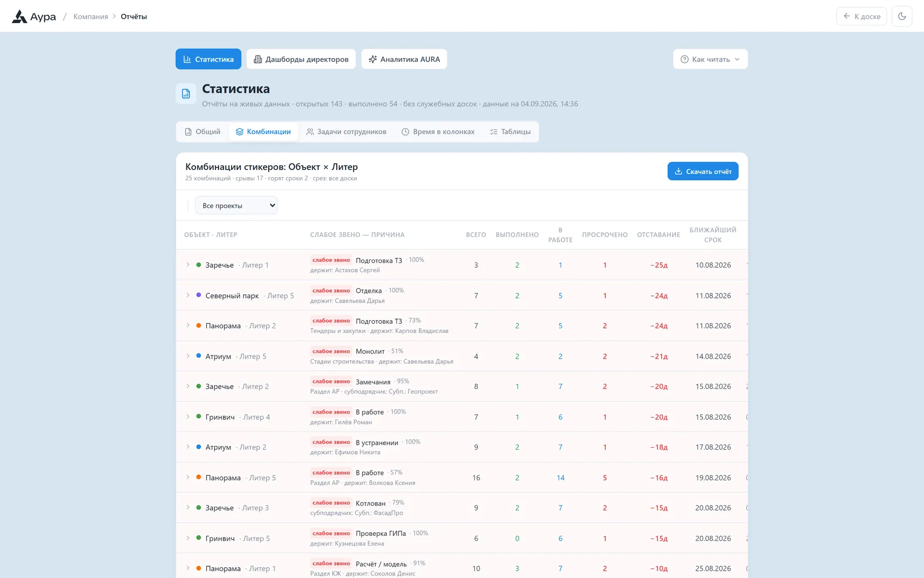Click the blue dot beside Атриум Литер 5
Screen dimensions: 924x578
199,356
